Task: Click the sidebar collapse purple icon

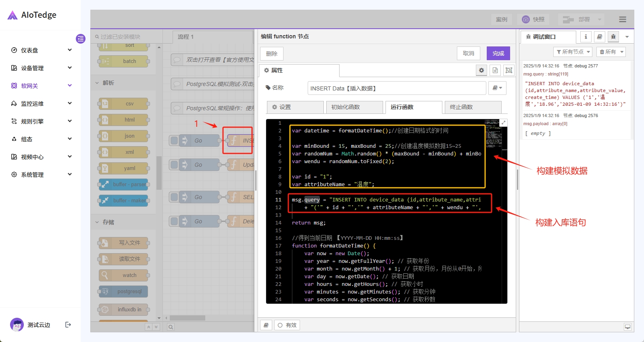Action: (81, 39)
